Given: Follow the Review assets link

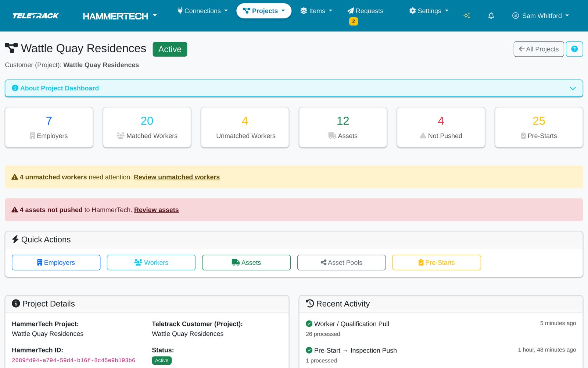Looking at the screenshot, I should point(156,210).
